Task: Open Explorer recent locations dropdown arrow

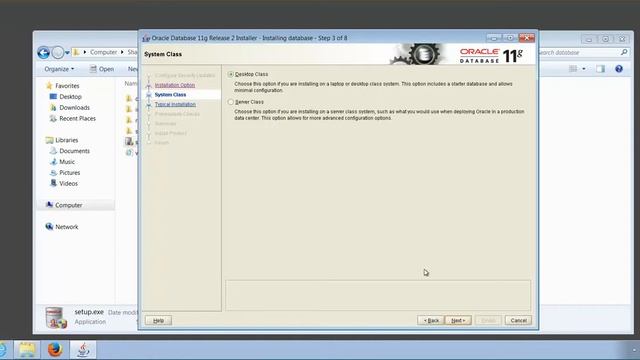Action: pyautogui.click(x=67, y=53)
